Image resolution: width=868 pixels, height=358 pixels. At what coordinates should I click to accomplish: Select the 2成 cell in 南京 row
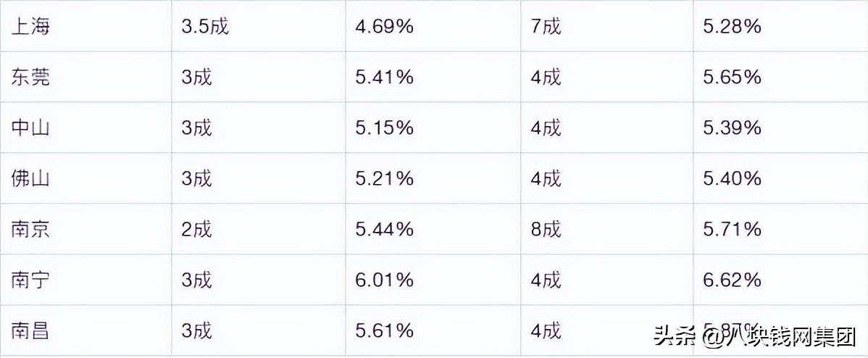[196, 230]
